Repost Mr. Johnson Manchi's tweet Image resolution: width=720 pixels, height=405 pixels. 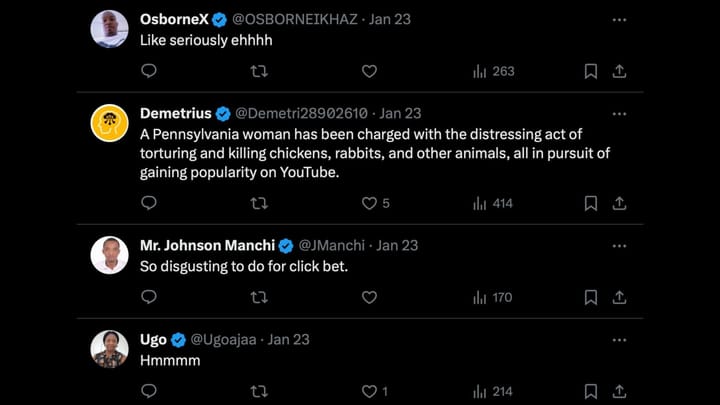(259, 297)
